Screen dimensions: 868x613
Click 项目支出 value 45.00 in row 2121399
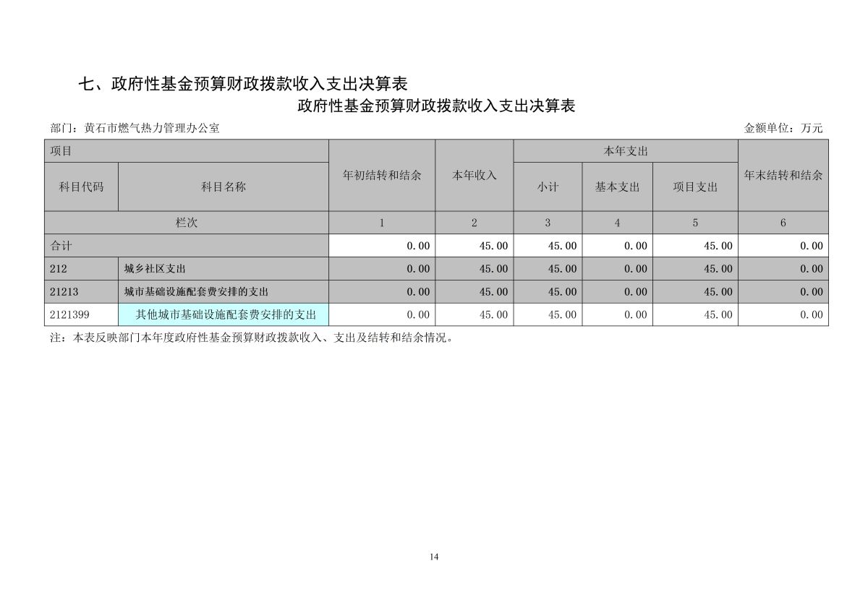(695, 314)
